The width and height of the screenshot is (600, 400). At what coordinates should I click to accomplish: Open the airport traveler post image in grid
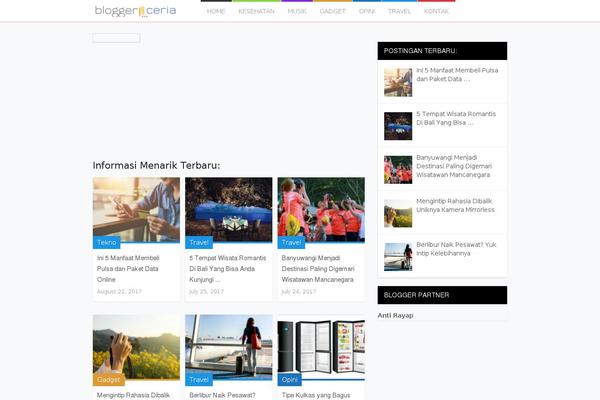(x=229, y=347)
